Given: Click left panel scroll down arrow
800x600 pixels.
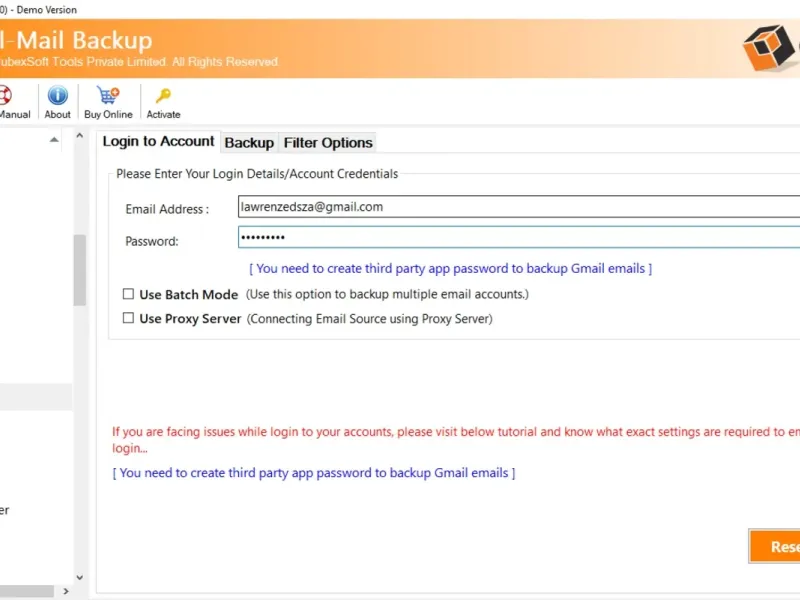Looking at the screenshot, I should (80, 578).
